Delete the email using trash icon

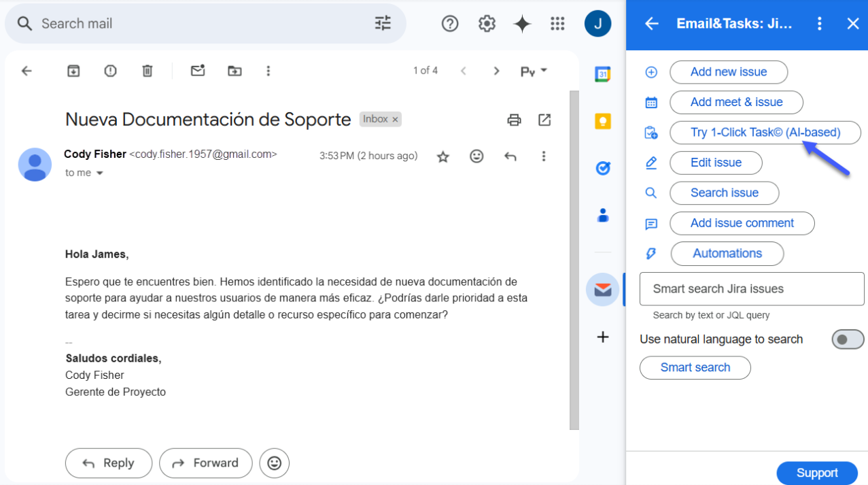(x=147, y=71)
